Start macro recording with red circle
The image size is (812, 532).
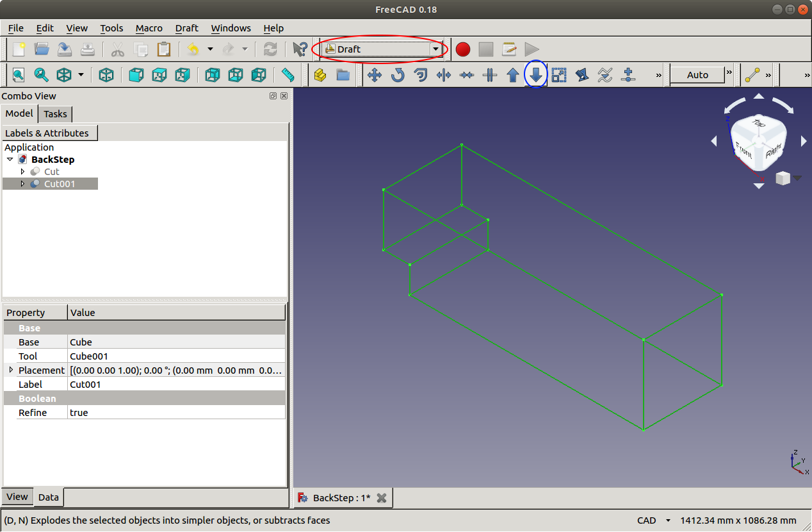pyautogui.click(x=462, y=49)
